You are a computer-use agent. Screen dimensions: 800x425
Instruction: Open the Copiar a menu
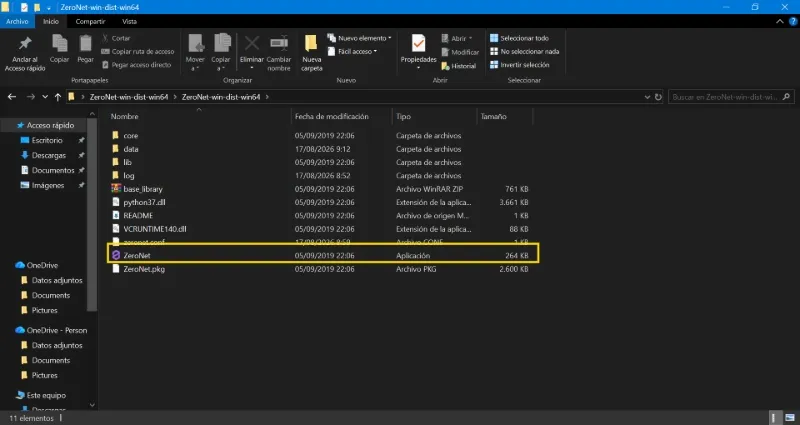point(221,53)
